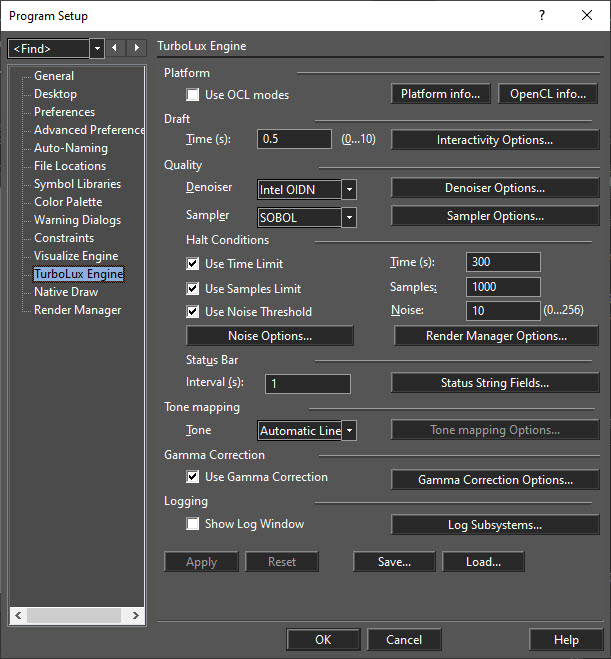Open the Find combo box arrow
611x659 pixels.
[97, 49]
